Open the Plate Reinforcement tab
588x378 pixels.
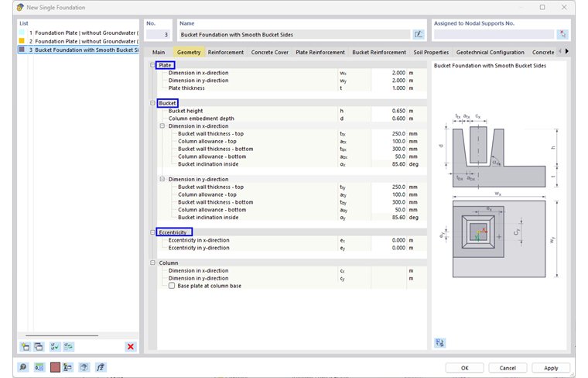click(x=320, y=52)
